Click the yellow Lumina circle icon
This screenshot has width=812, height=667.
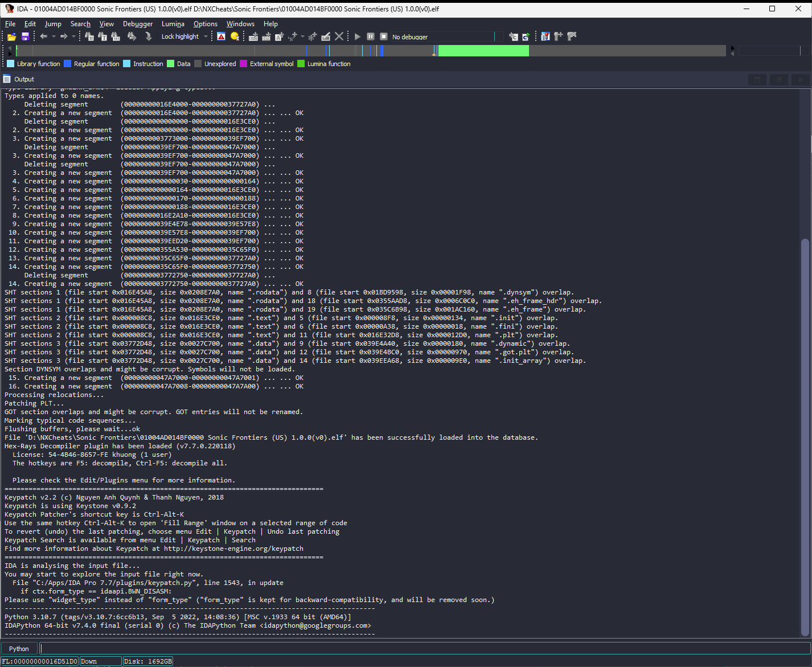click(235, 36)
